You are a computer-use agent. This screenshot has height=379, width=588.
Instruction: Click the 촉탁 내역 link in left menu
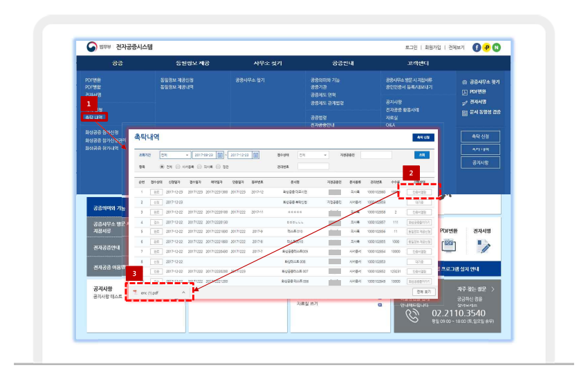93,117
